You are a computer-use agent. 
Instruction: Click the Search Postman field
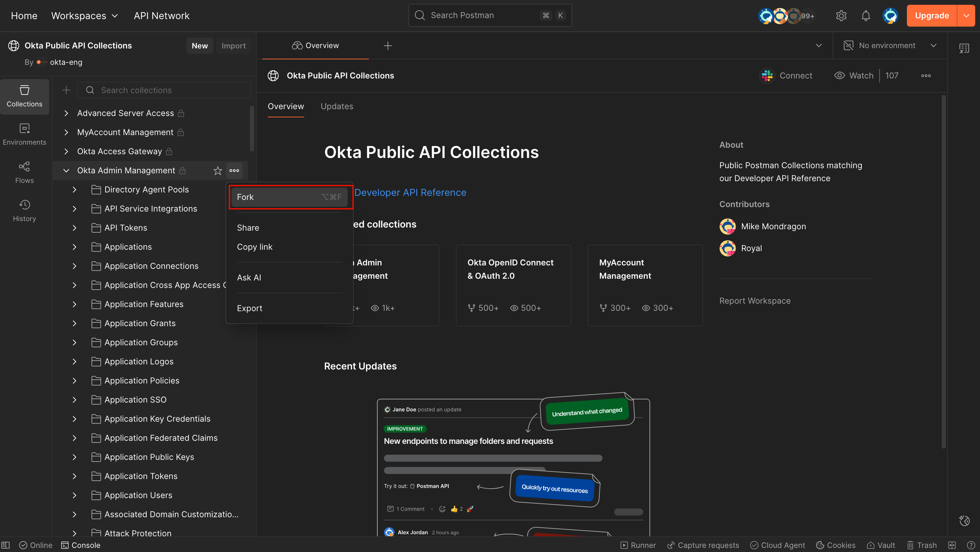[x=490, y=15]
